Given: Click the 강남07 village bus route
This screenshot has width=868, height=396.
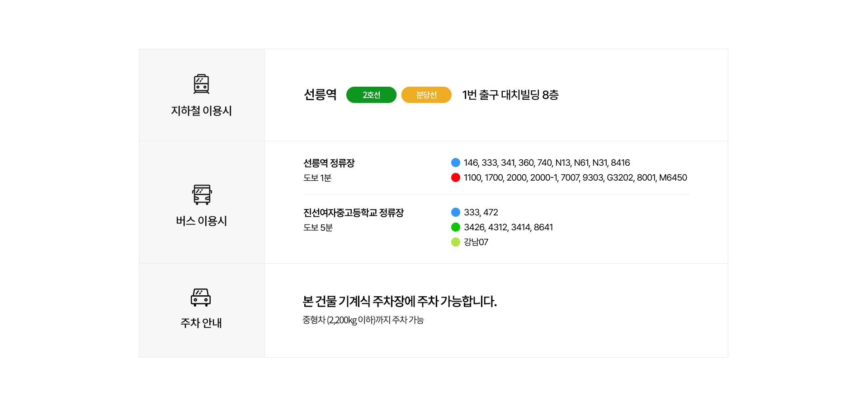Looking at the screenshot, I should (476, 242).
